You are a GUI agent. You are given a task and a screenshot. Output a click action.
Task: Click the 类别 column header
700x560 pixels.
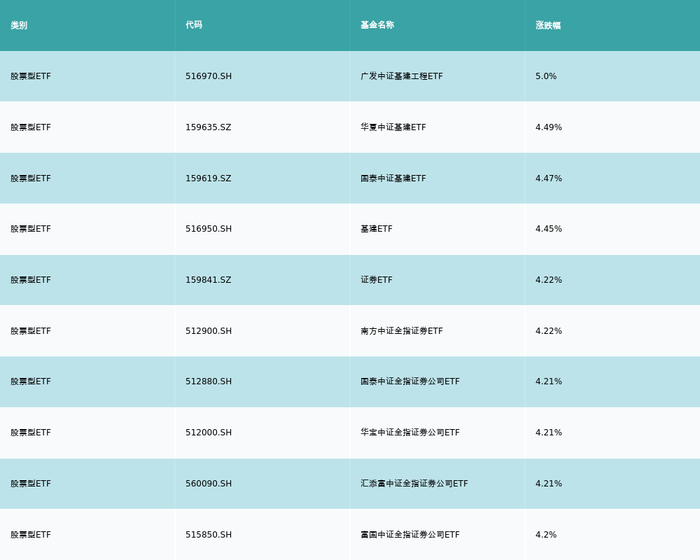pos(19,25)
